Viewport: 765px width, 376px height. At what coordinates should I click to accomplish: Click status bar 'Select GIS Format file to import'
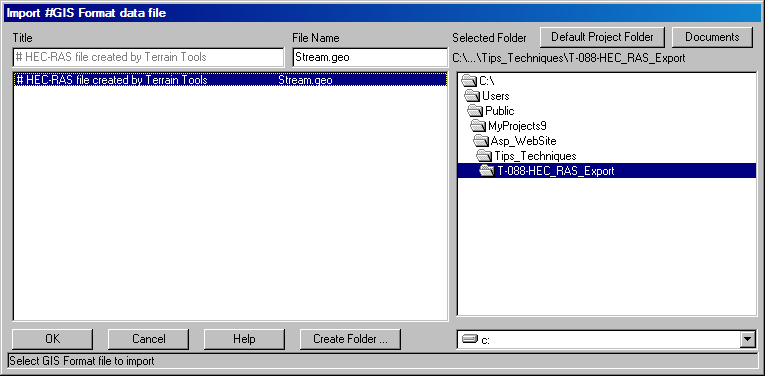pyautogui.click(x=81, y=361)
